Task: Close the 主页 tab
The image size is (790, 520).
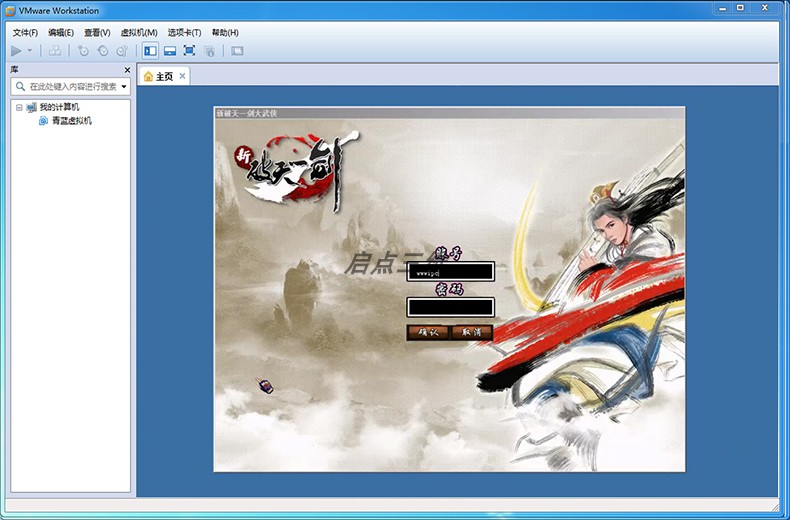Action: tap(182, 76)
